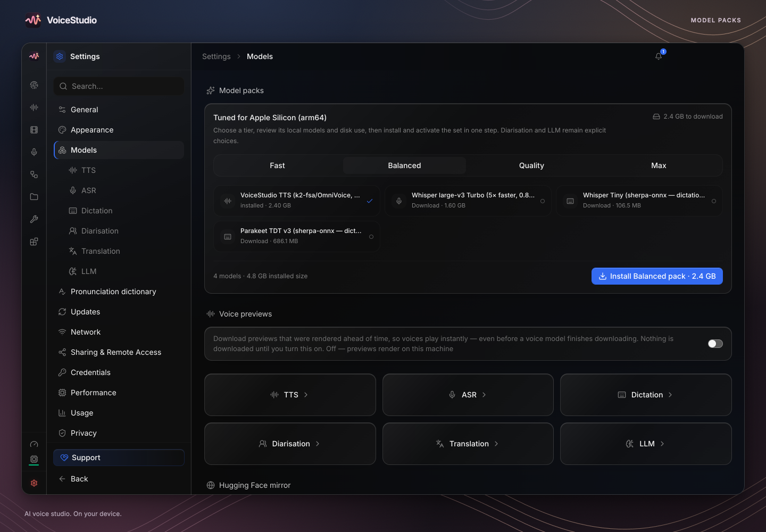Switch to the Max tier tab
This screenshot has width=766, height=532.
coord(659,165)
